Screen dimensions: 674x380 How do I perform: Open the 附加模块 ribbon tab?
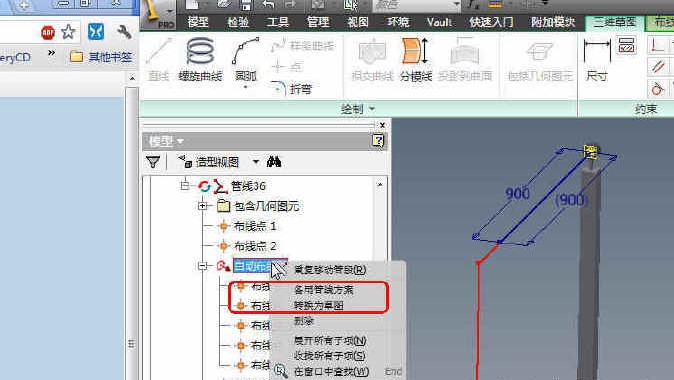tap(553, 22)
